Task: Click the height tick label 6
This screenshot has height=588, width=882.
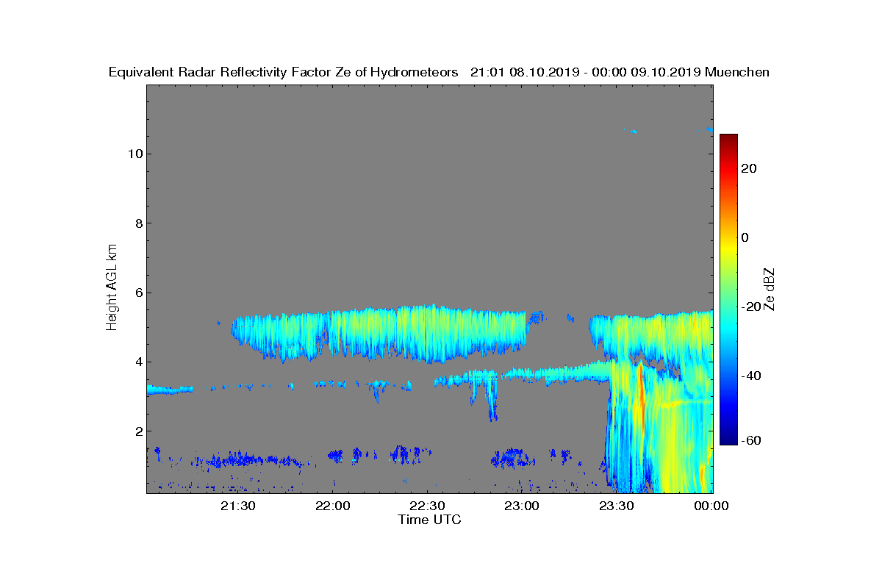Action: [x=137, y=293]
